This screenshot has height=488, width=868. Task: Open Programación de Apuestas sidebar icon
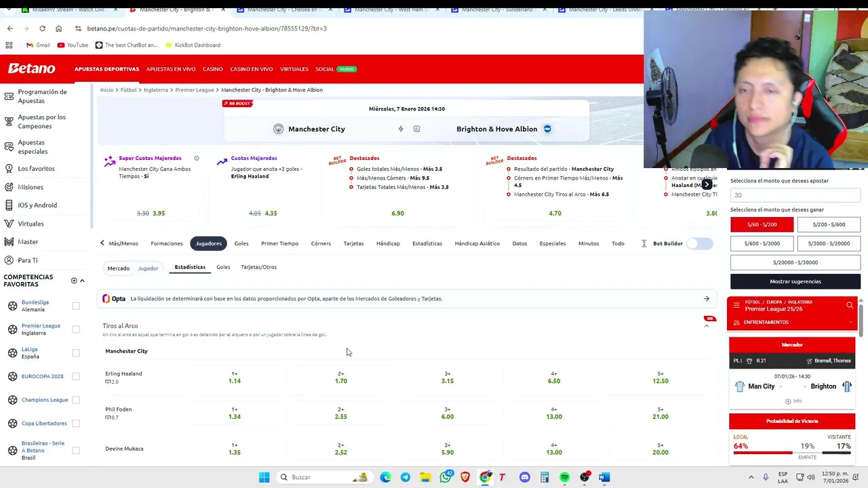coord(9,96)
